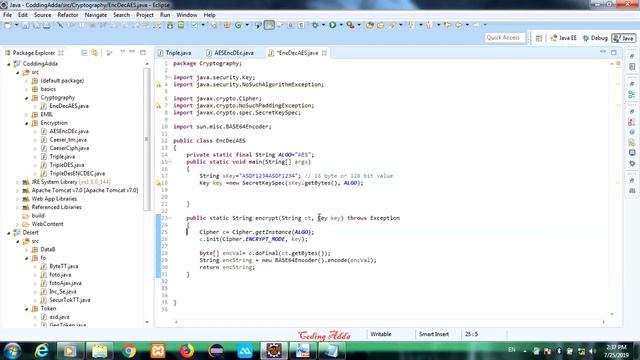Click the New file toolbar icon
The image size is (640, 360).
coord(8,25)
